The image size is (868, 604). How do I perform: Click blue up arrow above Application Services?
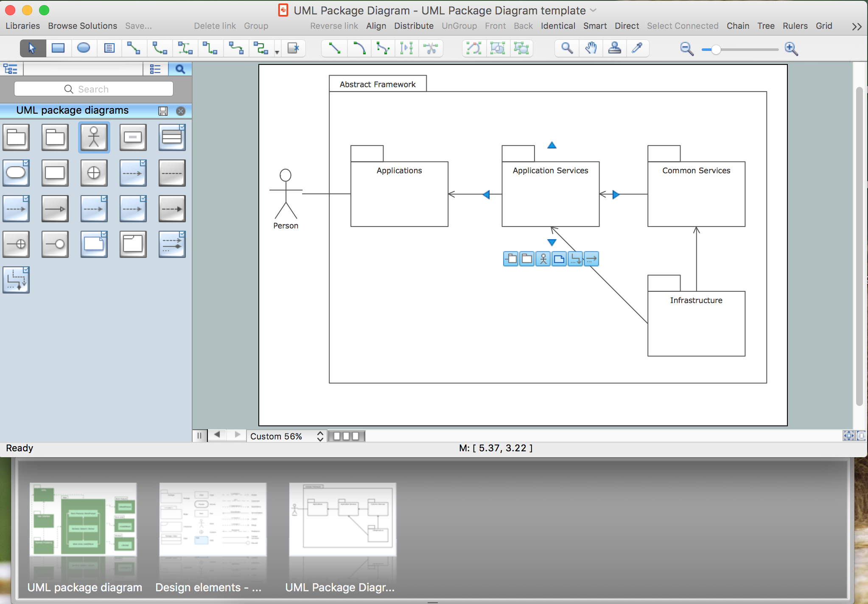click(x=552, y=145)
